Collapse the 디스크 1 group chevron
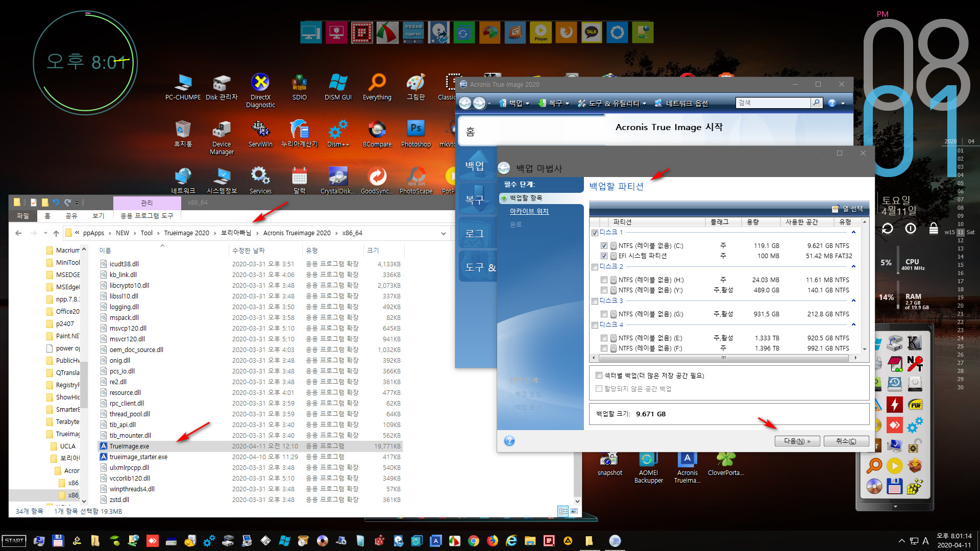This screenshot has width=980, height=551. [x=853, y=232]
